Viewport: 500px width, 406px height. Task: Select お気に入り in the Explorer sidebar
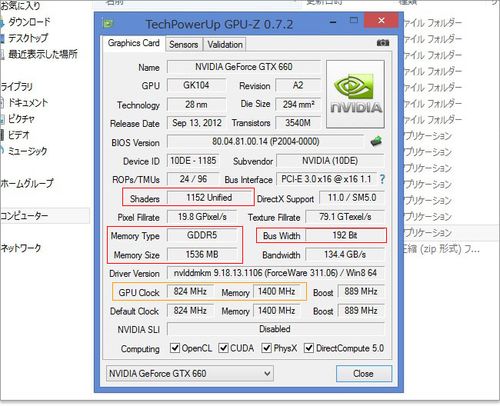[x=20, y=6]
